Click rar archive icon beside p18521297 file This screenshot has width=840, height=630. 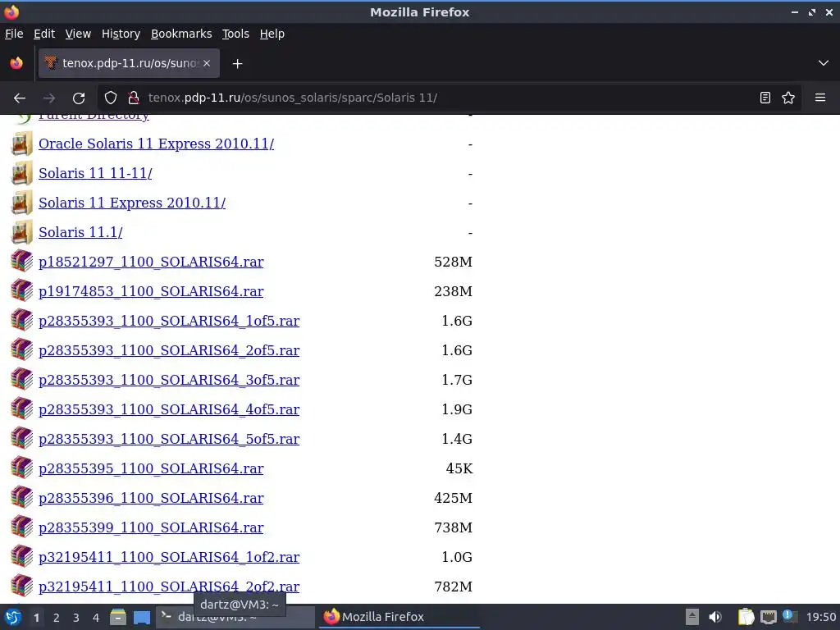click(x=21, y=262)
